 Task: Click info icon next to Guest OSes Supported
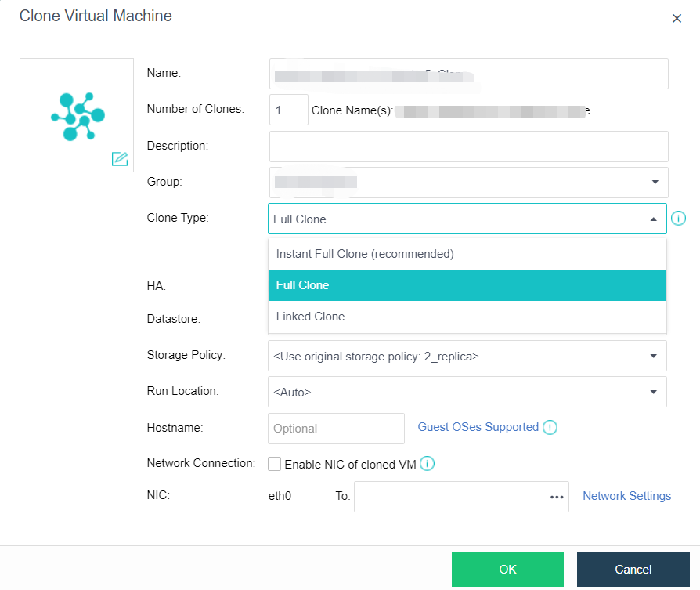550,428
